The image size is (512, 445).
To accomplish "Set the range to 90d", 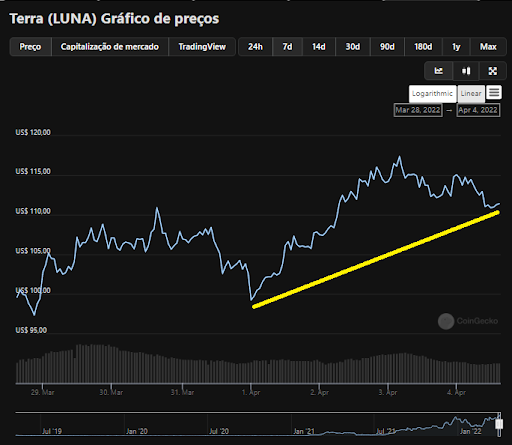I will [387, 47].
